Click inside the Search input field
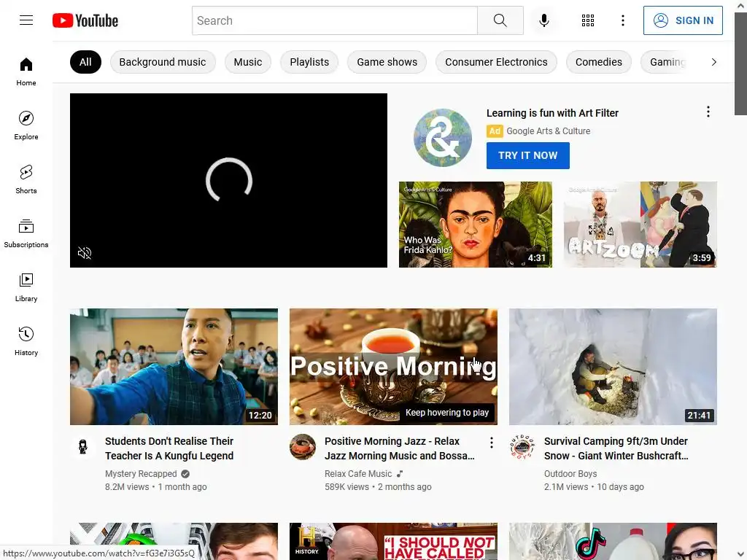Image resolution: width=747 pixels, height=560 pixels. tap(334, 20)
